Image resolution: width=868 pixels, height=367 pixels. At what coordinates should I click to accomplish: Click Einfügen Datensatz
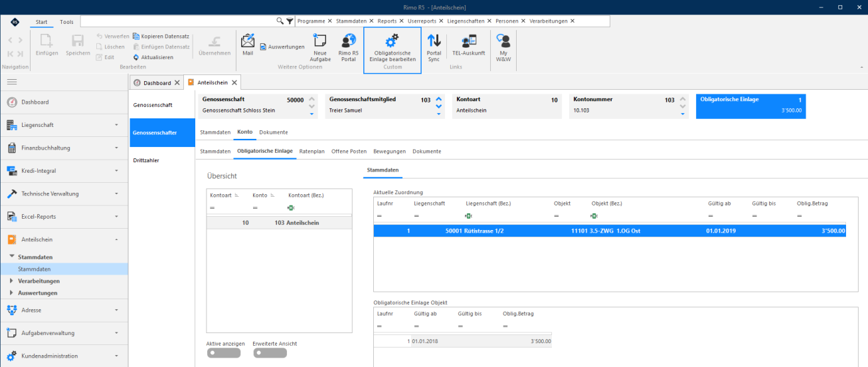161,47
